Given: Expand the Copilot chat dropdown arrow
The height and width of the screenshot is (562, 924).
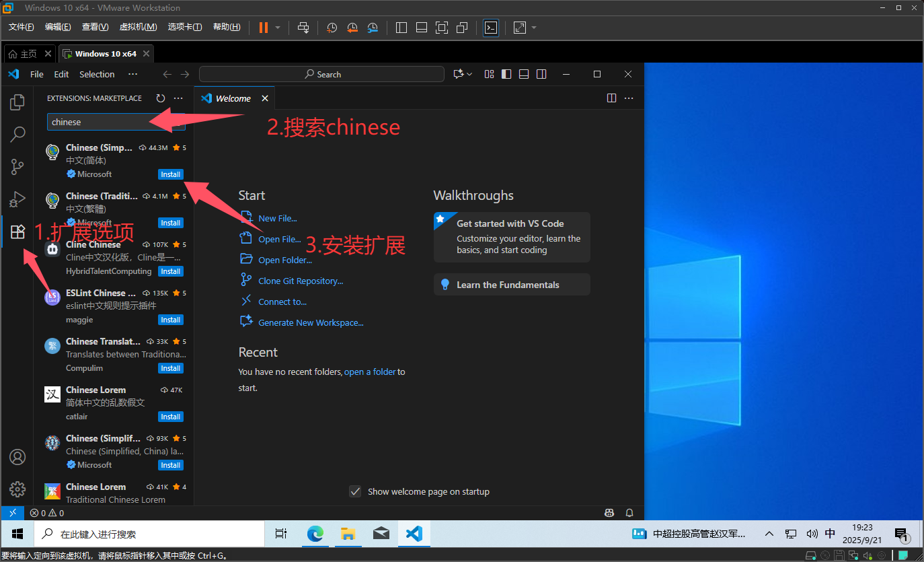Looking at the screenshot, I should [x=469, y=74].
